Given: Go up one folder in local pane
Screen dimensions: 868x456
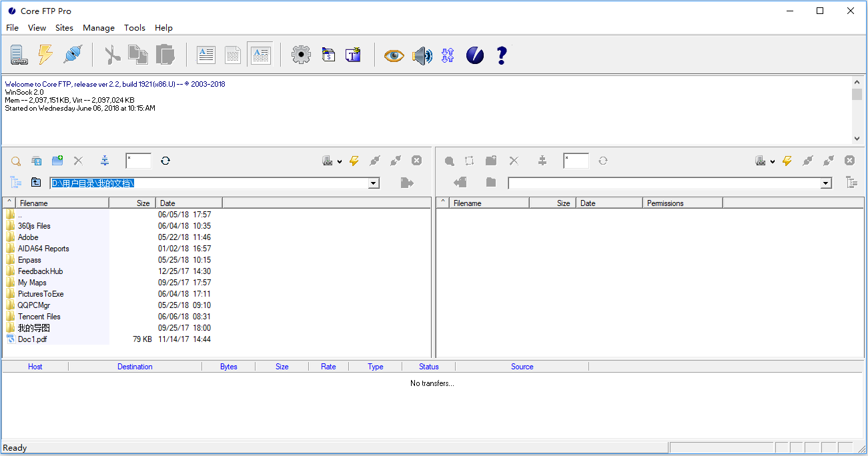Looking at the screenshot, I should (36, 182).
